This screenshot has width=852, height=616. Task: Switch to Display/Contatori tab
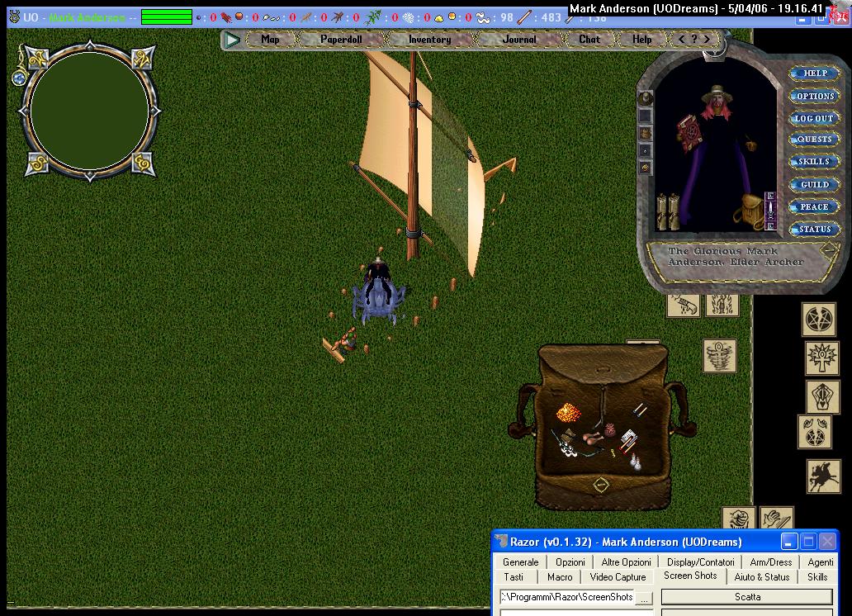point(700,562)
